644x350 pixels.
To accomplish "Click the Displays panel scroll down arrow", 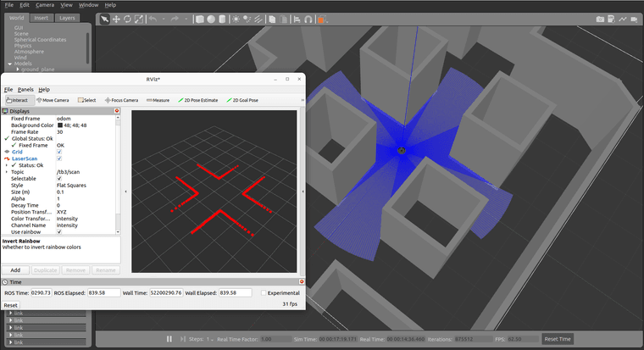I will pos(118,232).
